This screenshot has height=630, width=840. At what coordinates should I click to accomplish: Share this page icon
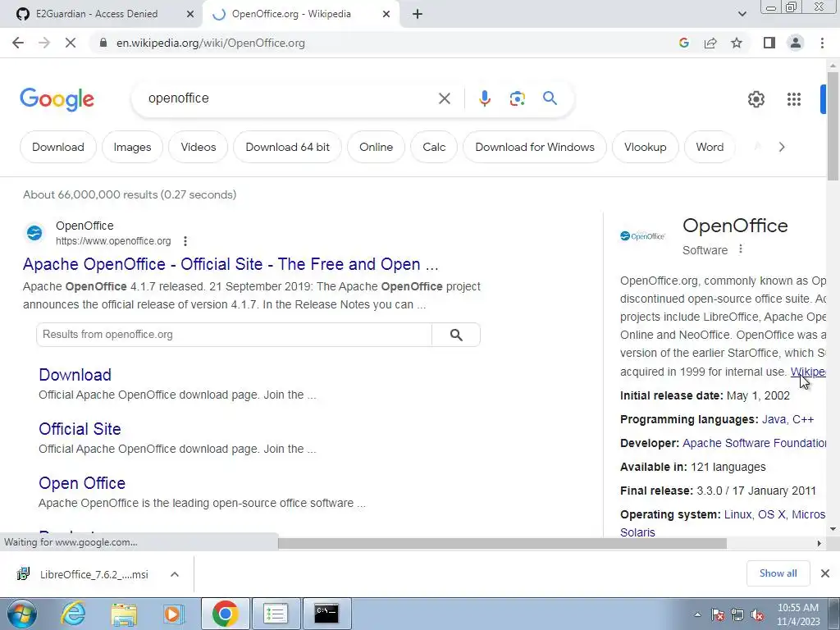tap(710, 43)
